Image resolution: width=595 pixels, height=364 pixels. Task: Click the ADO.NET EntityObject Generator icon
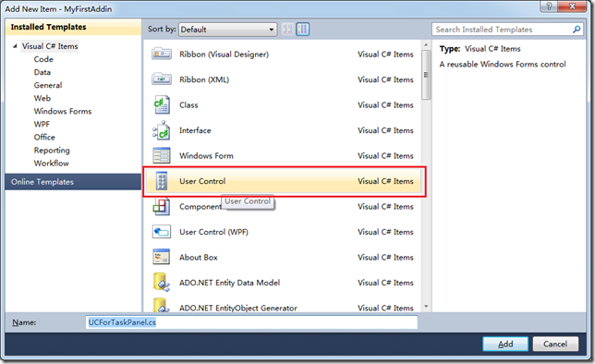point(162,306)
